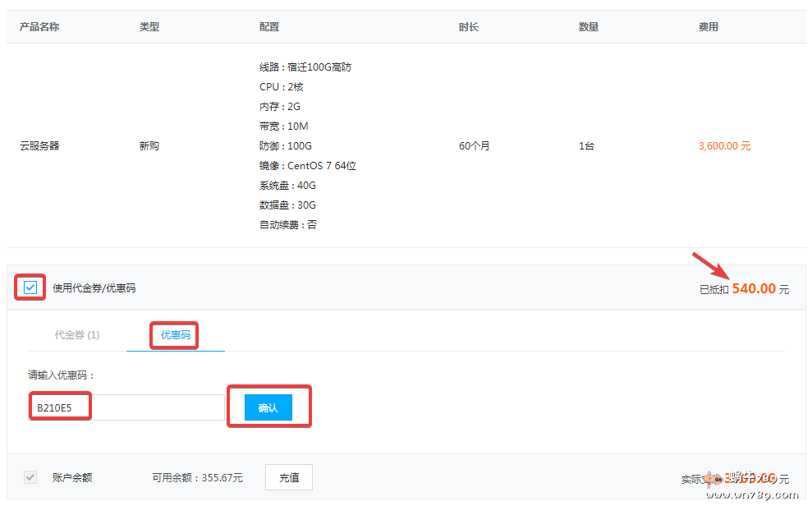
Task: Uncheck the 使用代金券/优惠码 checkbox
Action: click(x=30, y=287)
